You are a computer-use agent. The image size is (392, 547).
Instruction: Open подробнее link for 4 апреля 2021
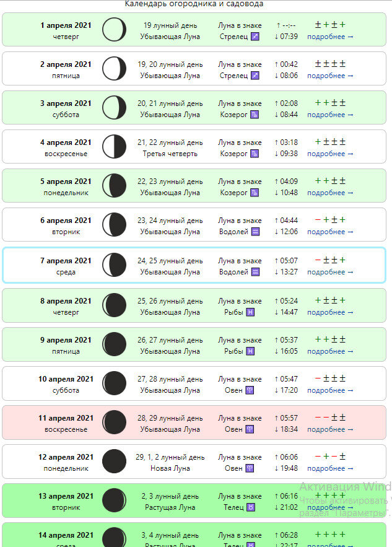[330, 154]
